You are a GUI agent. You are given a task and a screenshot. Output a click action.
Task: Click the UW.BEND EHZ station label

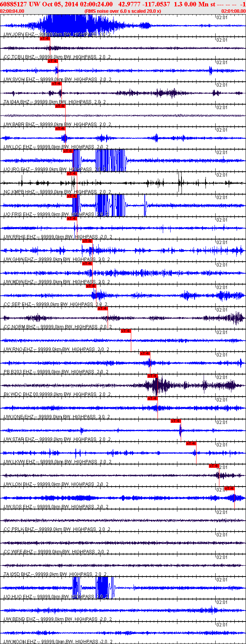coord(19,619)
